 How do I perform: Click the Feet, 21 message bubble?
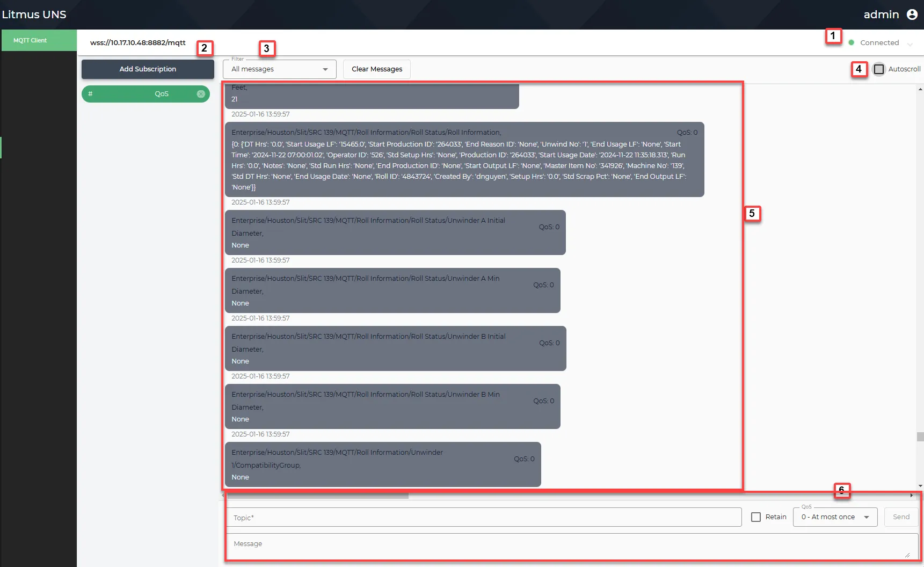[x=372, y=96]
